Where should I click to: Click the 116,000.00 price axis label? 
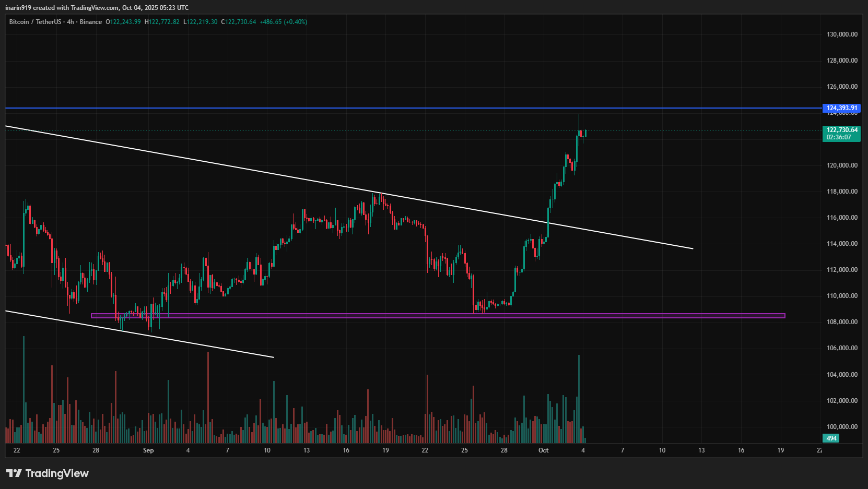842,218
